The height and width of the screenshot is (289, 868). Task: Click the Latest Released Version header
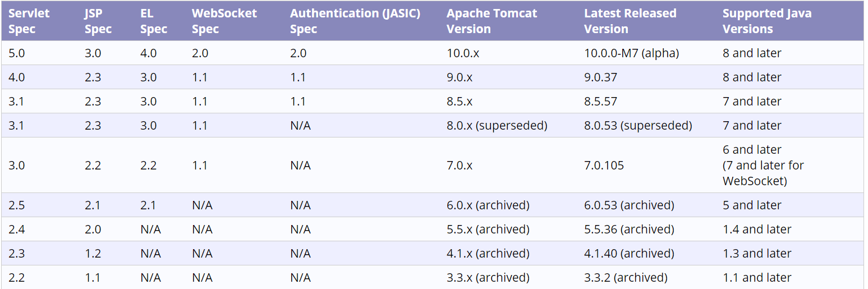point(630,21)
